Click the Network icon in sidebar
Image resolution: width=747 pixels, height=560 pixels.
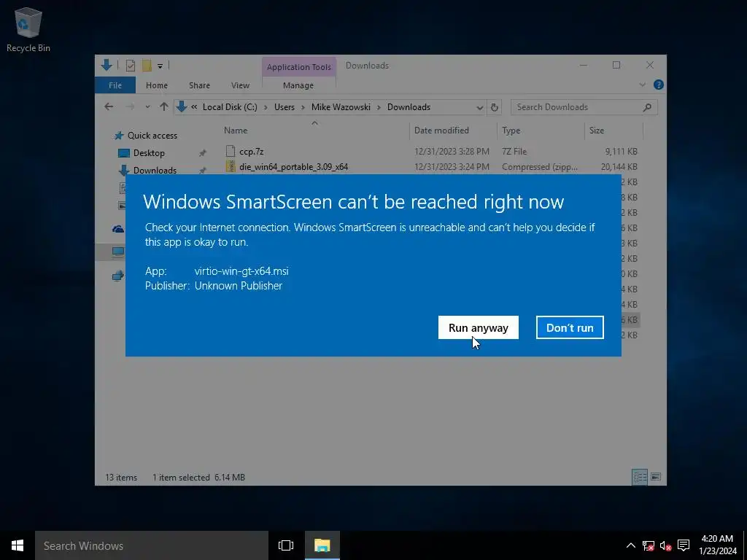tap(117, 276)
